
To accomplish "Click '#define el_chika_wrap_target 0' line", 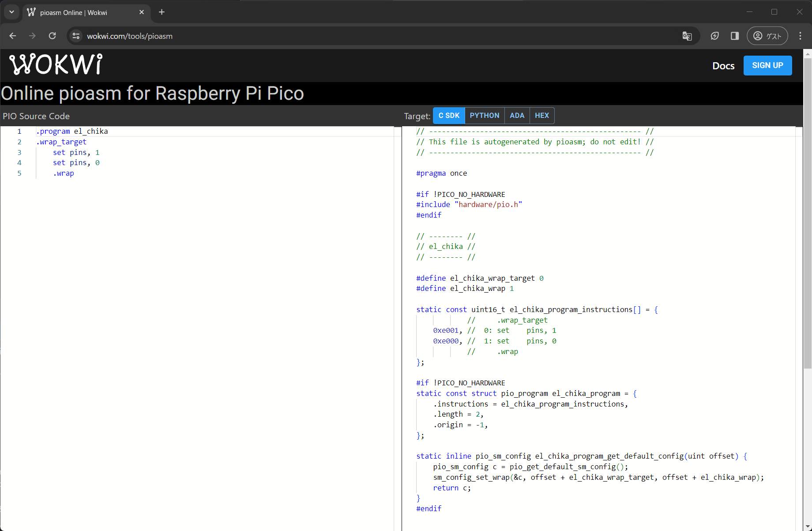I will (x=480, y=278).
